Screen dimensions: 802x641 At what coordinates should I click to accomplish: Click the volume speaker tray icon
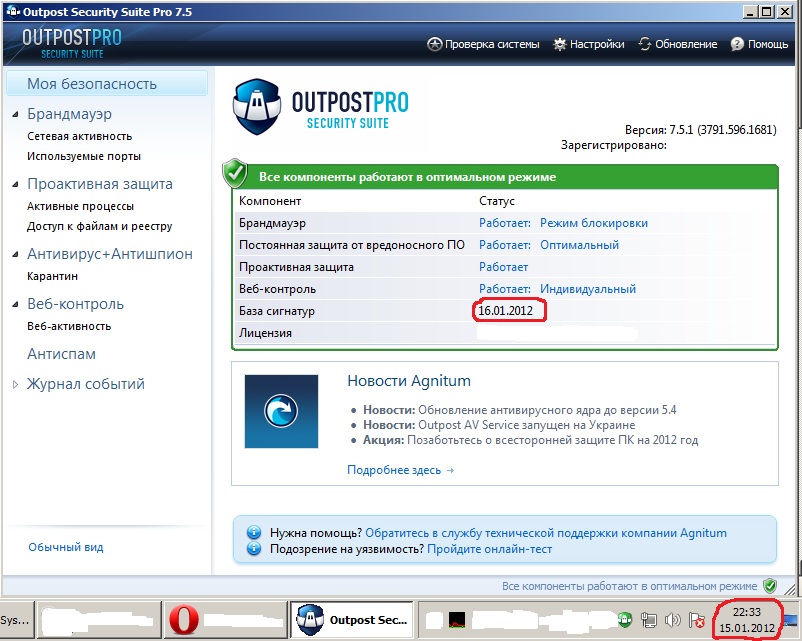click(673, 621)
